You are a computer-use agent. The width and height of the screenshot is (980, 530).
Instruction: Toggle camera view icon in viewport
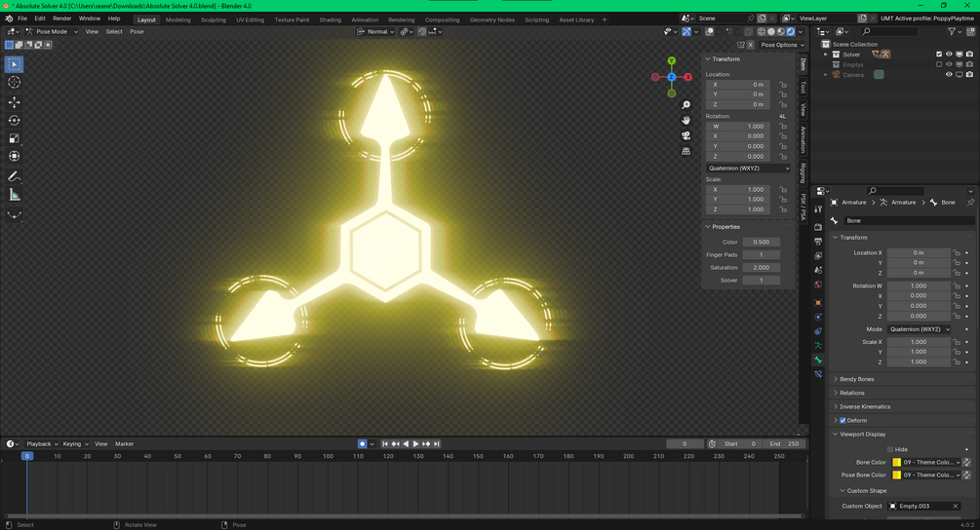(686, 135)
